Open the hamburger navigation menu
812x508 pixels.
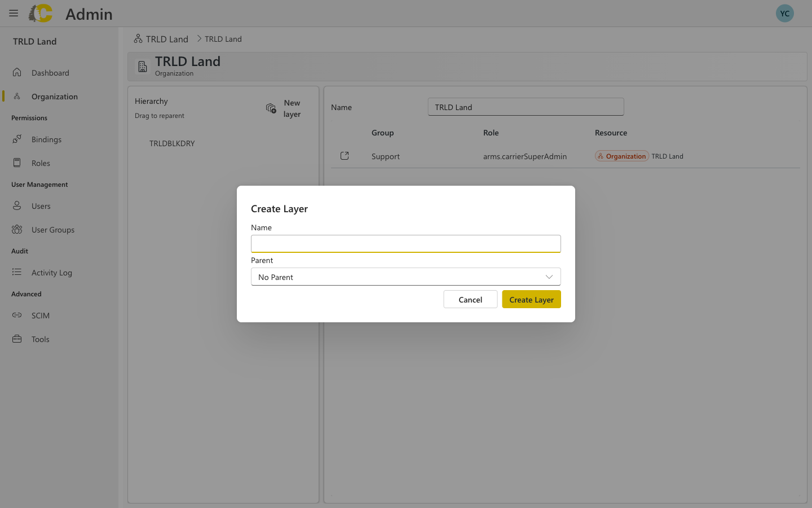pyautogui.click(x=13, y=13)
